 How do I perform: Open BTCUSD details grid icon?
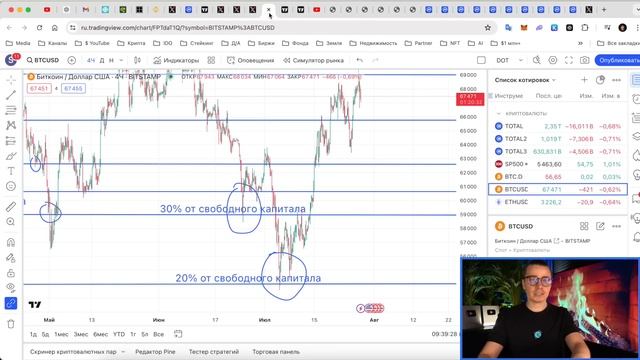coord(584,226)
